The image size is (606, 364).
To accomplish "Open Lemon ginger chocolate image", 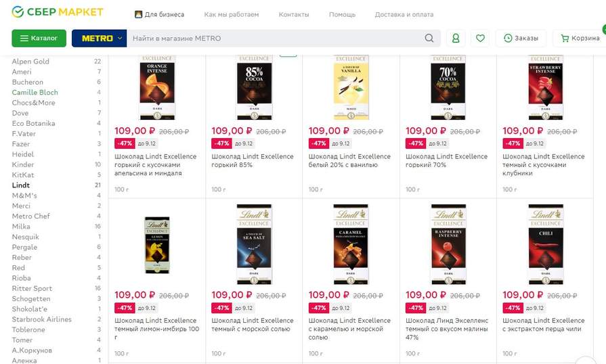I will [157, 245].
